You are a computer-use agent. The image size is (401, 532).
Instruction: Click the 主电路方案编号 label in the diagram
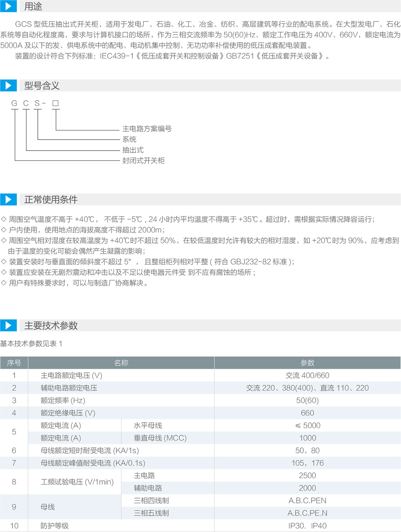tap(147, 129)
